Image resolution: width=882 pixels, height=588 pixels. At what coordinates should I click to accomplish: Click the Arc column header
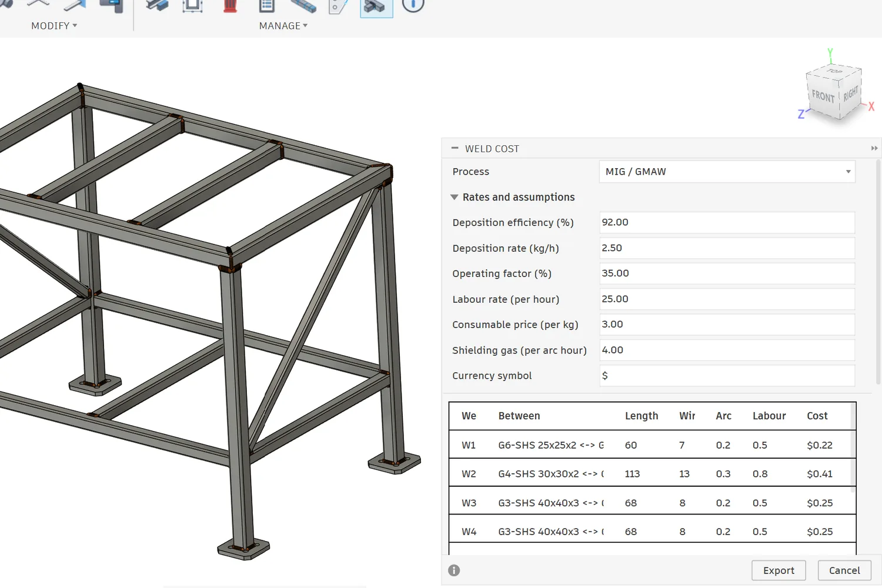tap(724, 416)
